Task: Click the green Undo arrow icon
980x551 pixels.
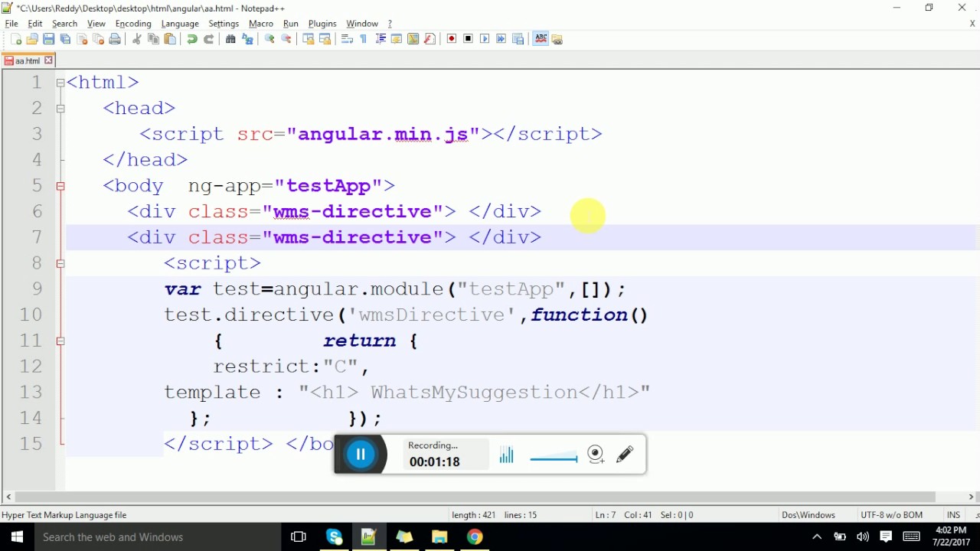Action: tap(192, 39)
